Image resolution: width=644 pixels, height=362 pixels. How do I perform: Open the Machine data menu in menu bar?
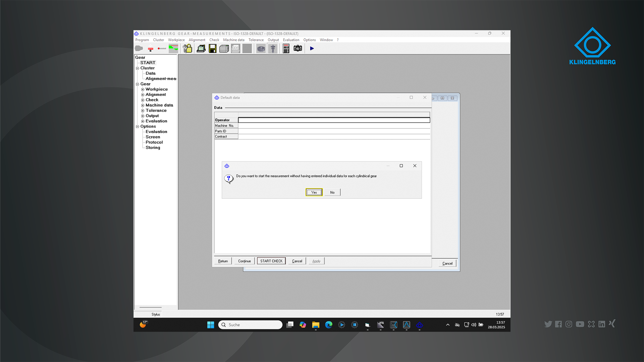(x=234, y=40)
